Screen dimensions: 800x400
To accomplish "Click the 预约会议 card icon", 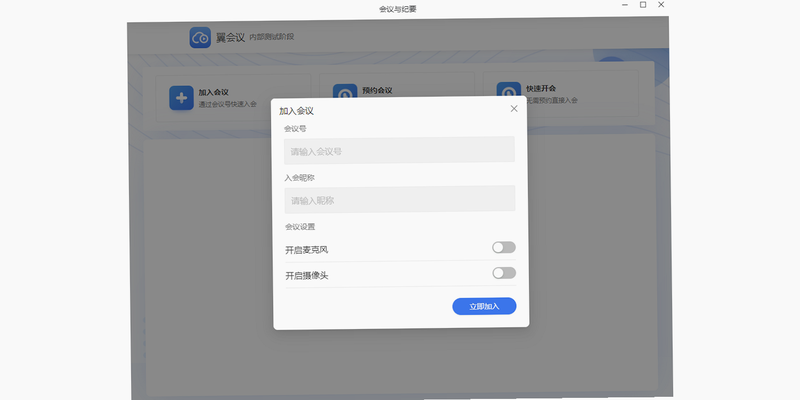I will [x=345, y=90].
